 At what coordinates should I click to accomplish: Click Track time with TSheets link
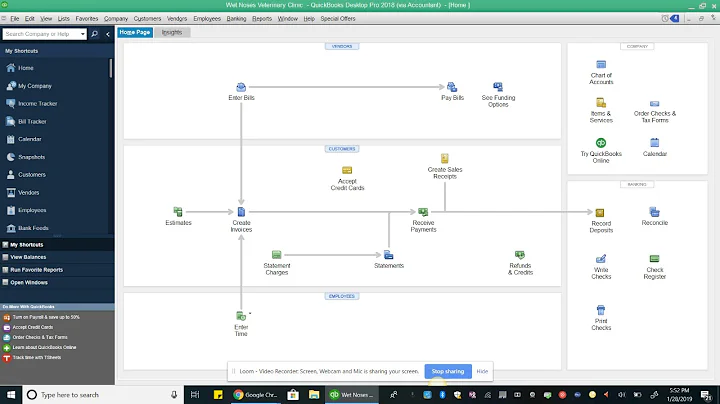(x=37, y=358)
